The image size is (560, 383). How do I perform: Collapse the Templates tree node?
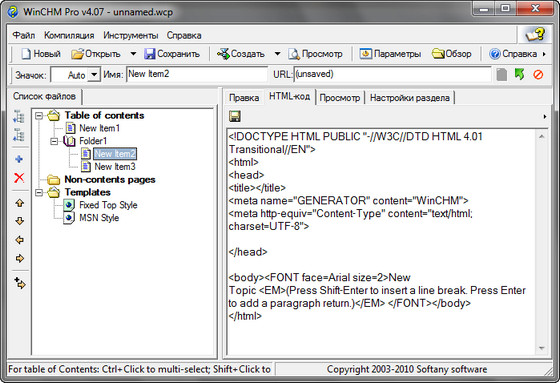pyautogui.click(x=39, y=193)
